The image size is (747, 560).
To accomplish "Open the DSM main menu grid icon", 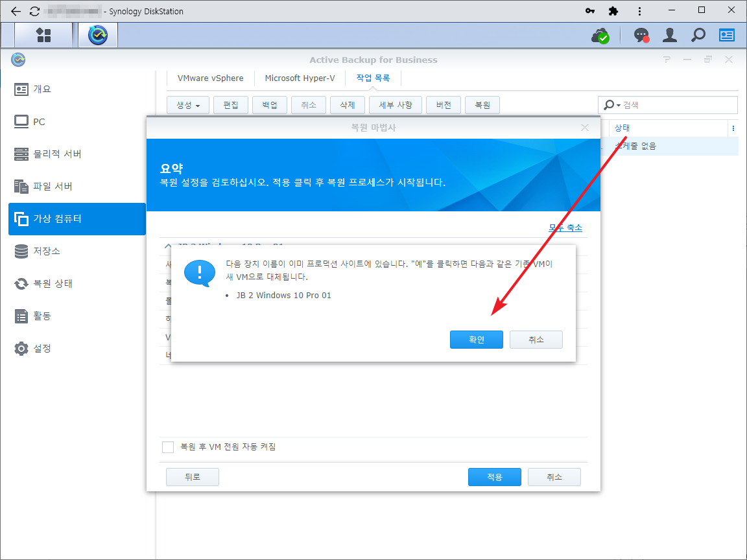I will 44,35.
